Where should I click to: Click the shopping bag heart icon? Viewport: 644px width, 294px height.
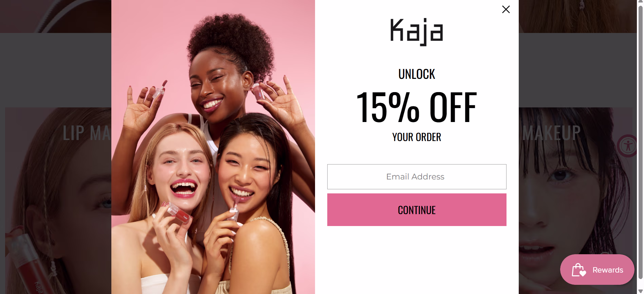coord(578,270)
